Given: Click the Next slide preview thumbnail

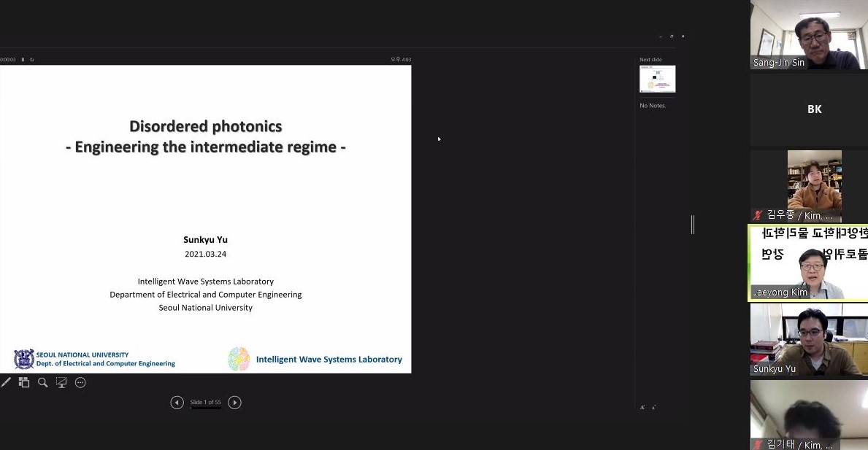Looking at the screenshot, I should click(657, 79).
